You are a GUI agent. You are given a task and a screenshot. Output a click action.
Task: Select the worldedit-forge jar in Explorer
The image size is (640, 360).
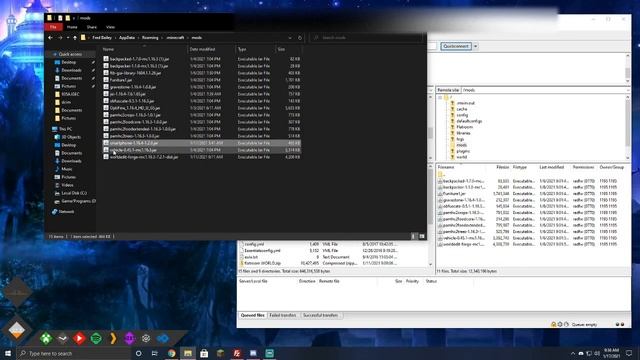click(x=202, y=157)
